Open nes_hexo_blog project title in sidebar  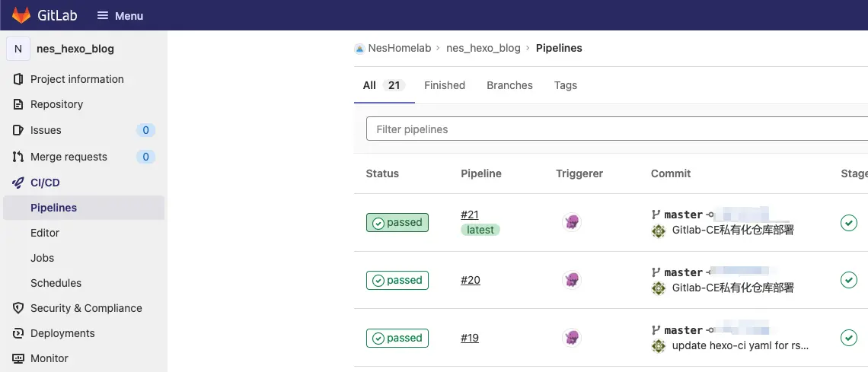[x=75, y=49]
